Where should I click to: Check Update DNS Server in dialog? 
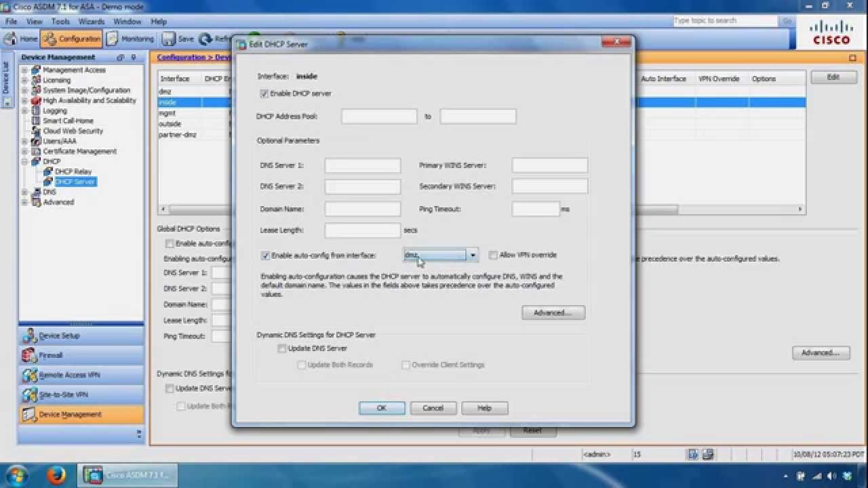(x=281, y=348)
